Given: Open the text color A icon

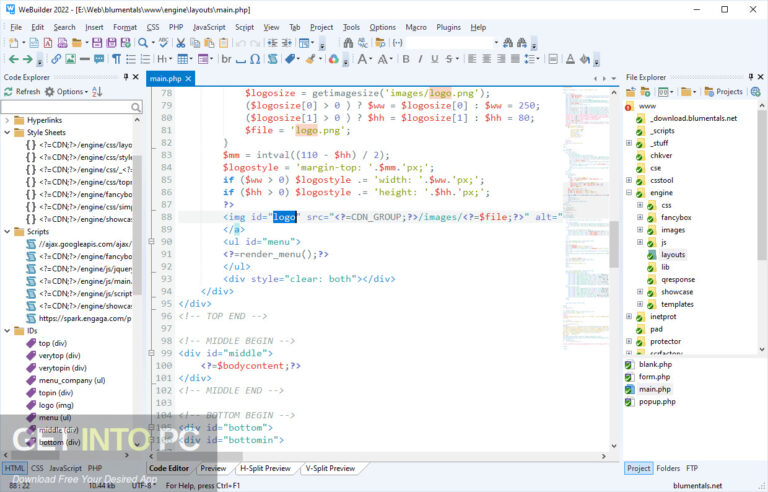Looking at the screenshot, I should click(570, 59).
